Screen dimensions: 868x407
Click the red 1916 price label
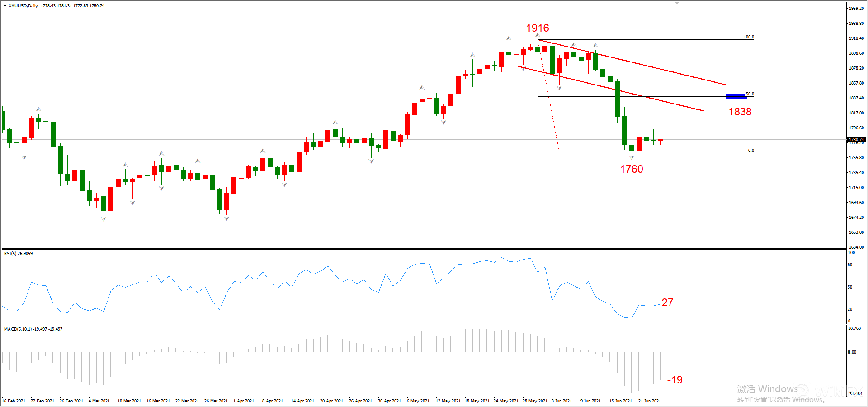point(538,28)
